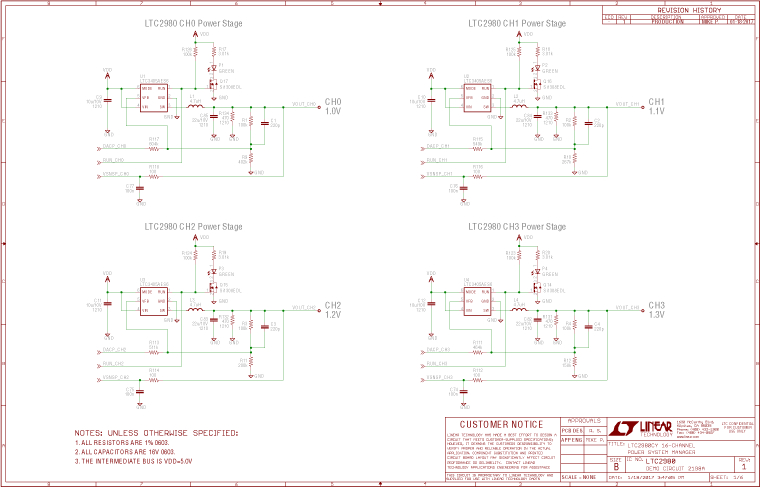Select the DACP_CH1 input port label
The height and width of the screenshot is (487, 760).
(x=438, y=146)
